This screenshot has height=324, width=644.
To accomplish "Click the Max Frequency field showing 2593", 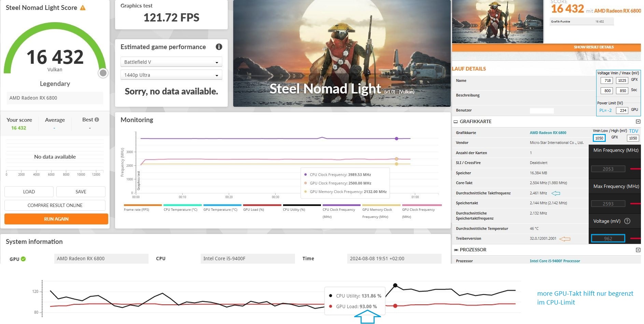I will pos(608,204).
